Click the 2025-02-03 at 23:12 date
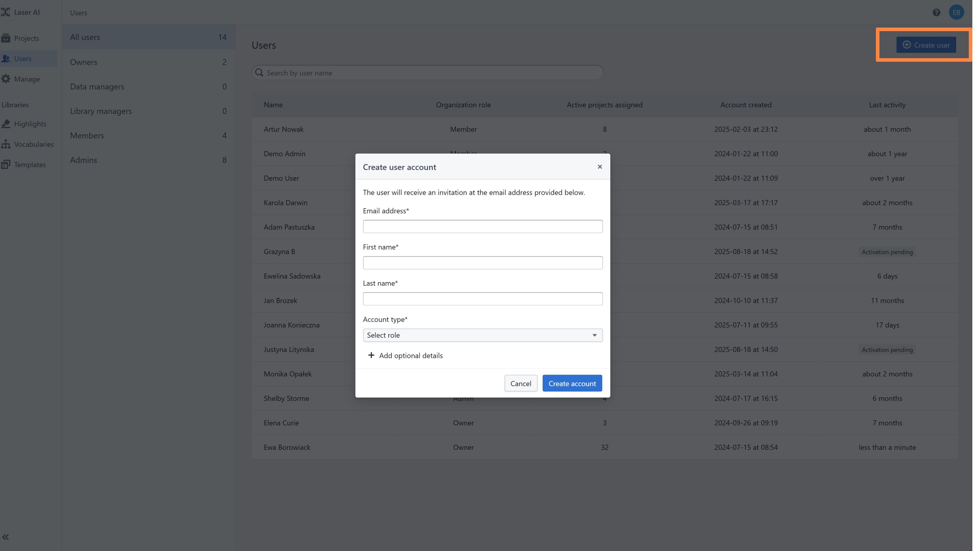This screenshot has height=551, width=980. [x=746, y=129]
